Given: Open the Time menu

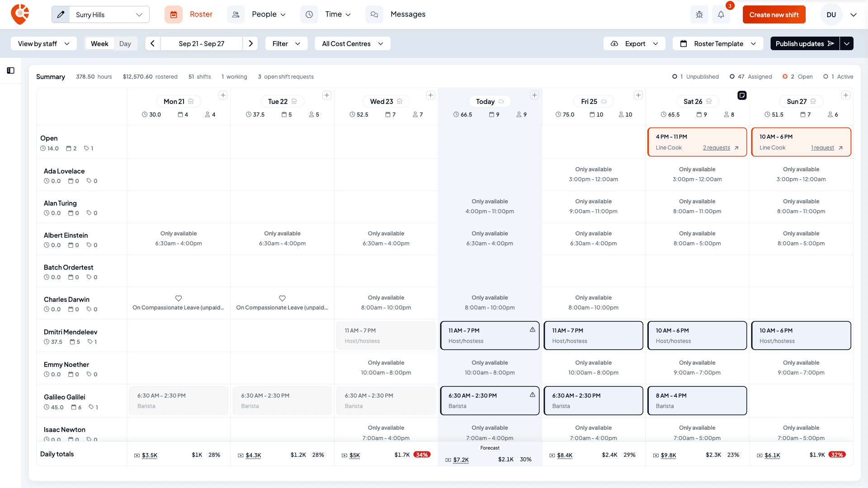Looking at the screenshot, I should point(326,14).
